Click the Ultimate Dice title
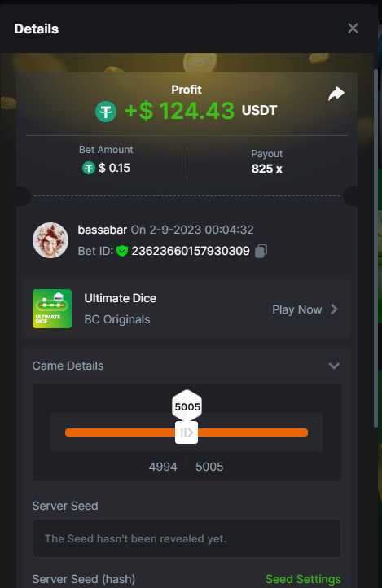The width and height of the screenshot is (382, 588). [x=121, y=298]
